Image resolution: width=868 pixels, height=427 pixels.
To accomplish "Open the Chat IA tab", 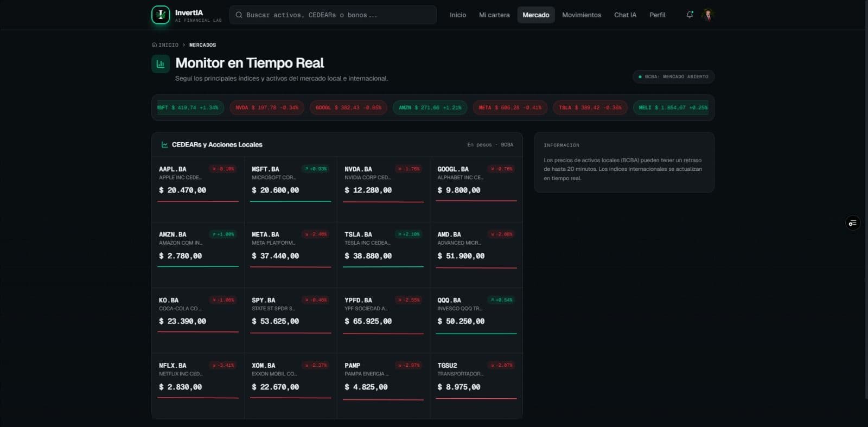I will 625,15.
